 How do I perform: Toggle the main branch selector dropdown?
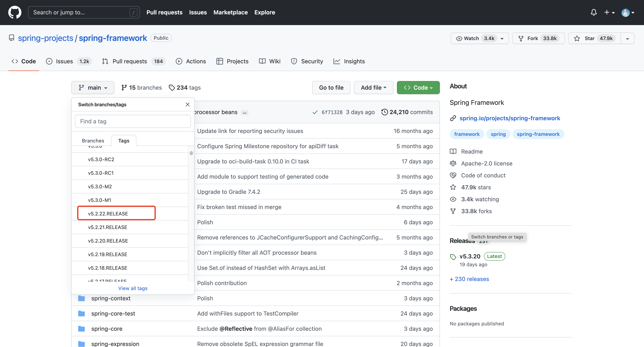pos(93,87)
